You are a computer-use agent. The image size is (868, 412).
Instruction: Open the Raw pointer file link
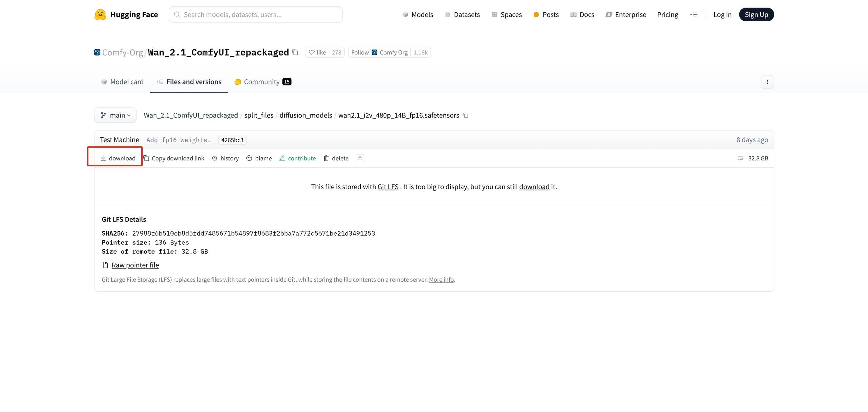point(135,265)
